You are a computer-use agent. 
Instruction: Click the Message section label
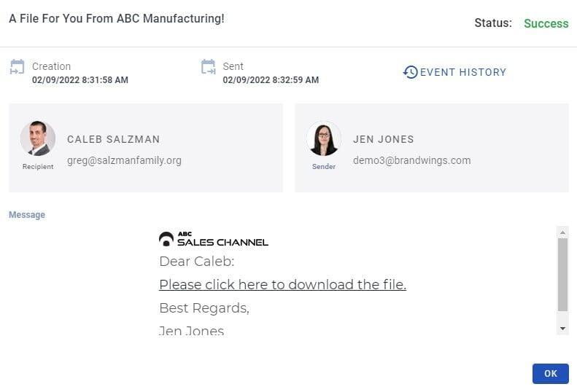tap(27, 215)
